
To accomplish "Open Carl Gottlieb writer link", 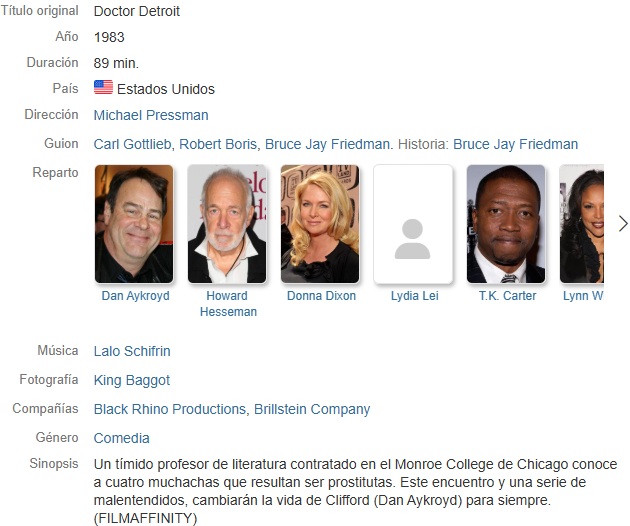I will pyautogui.click(x=133, y=144).
